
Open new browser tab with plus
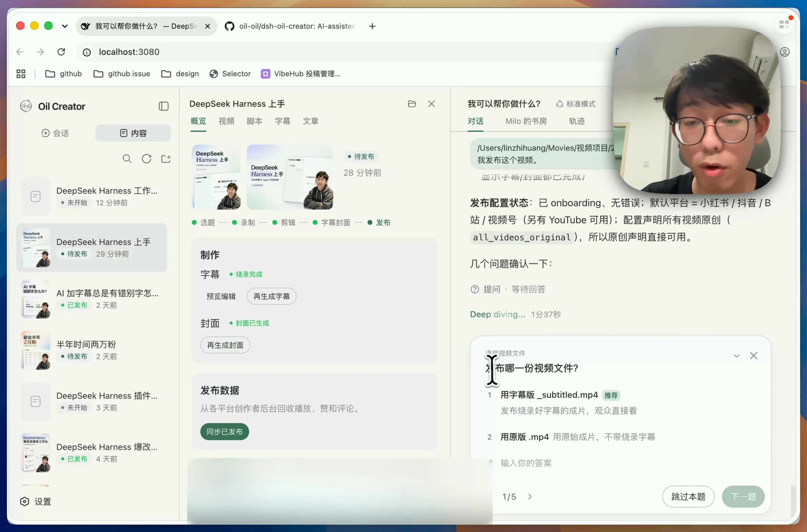pyautogui.click(x=372, y=26)
